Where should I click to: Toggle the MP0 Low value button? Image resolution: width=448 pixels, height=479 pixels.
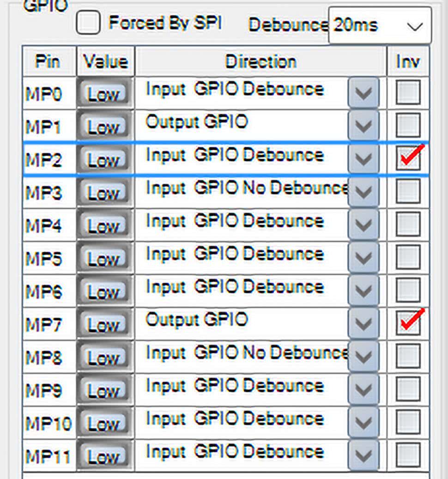[x=104, y=94]
